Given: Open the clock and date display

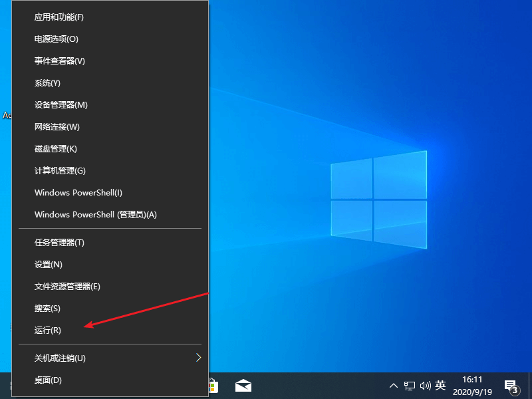Looking at the screenshot, I should coord(471,386).
